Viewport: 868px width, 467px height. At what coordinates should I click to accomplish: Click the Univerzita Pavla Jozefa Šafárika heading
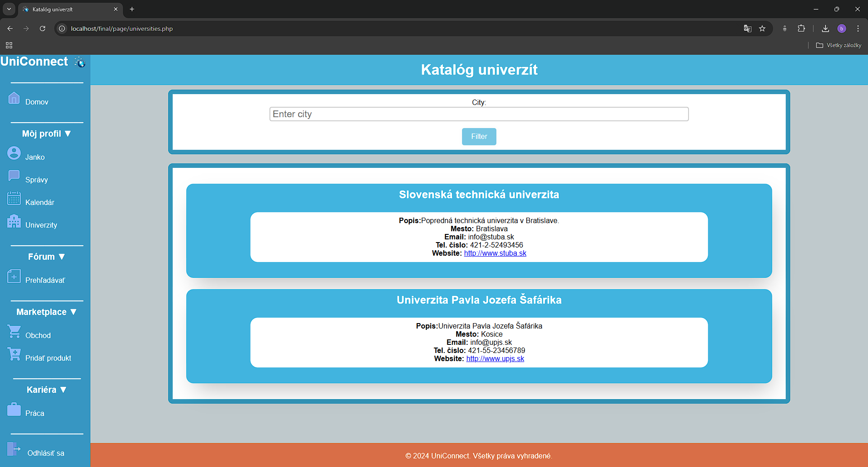479,300
